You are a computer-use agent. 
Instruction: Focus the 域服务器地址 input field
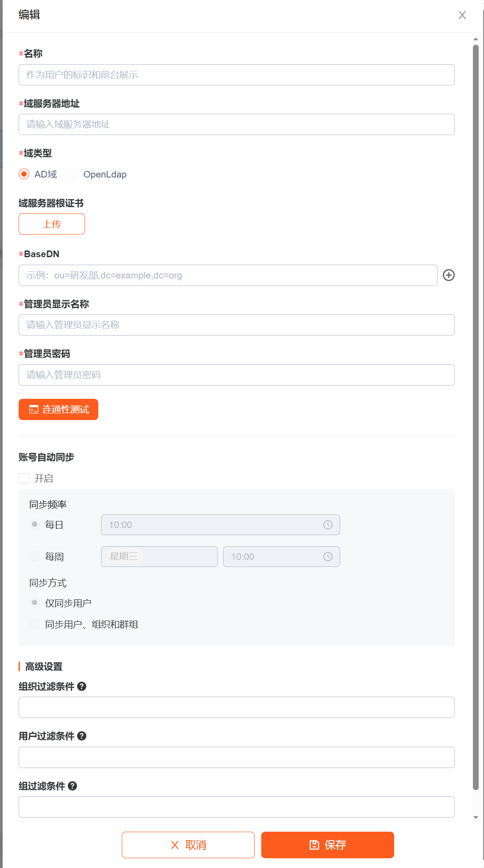coord(236,124)
